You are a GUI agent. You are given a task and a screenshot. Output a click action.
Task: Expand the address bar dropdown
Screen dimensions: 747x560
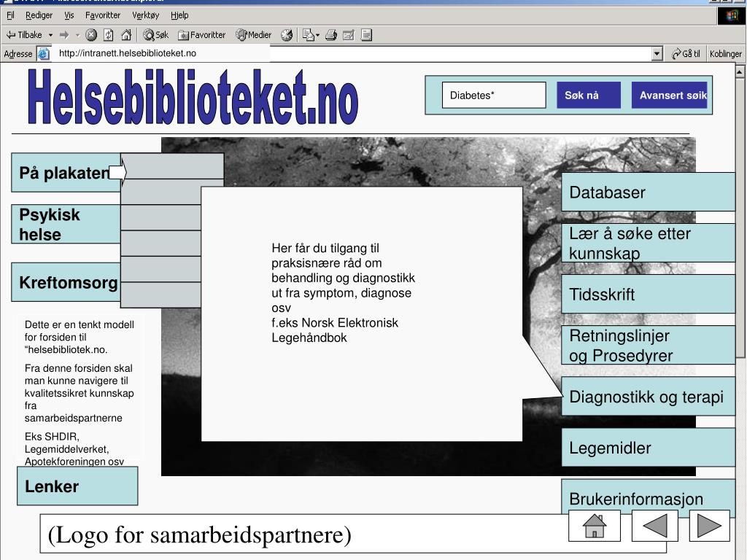tap(657, 53)
